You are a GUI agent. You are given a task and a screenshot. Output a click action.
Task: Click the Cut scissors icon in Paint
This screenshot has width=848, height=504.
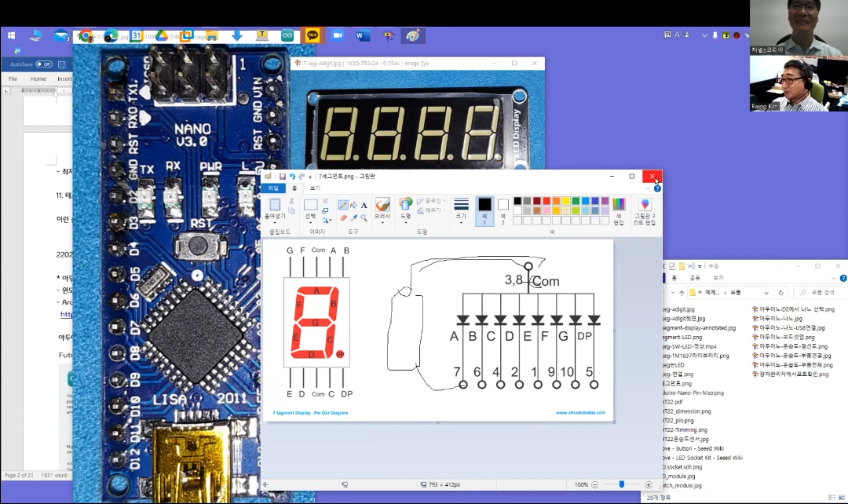coord(291,201)
